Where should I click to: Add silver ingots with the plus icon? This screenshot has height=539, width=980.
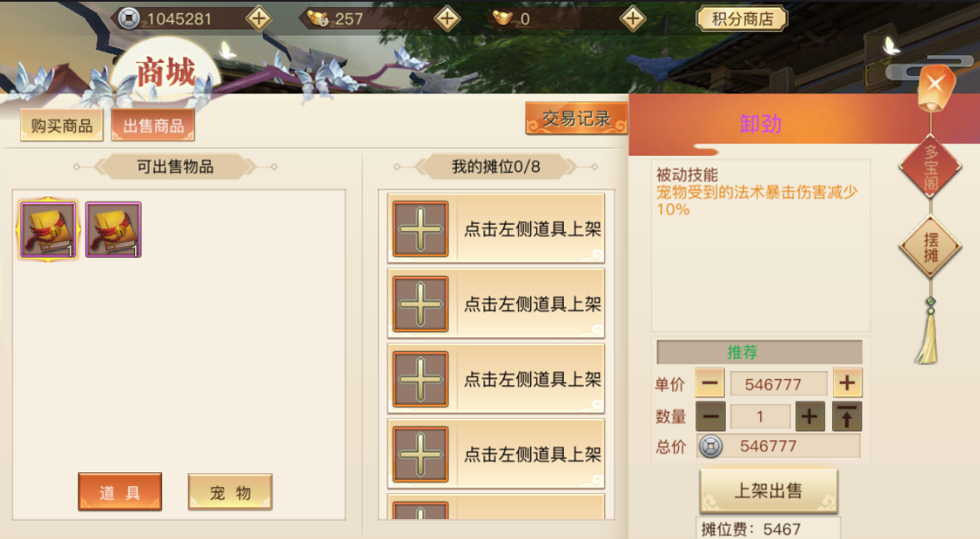point(447,19)
